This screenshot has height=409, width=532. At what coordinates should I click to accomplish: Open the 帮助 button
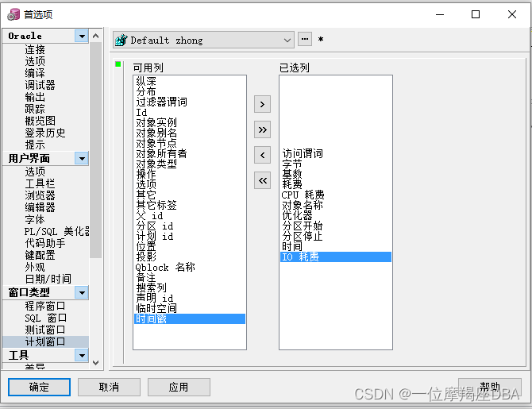490,387
